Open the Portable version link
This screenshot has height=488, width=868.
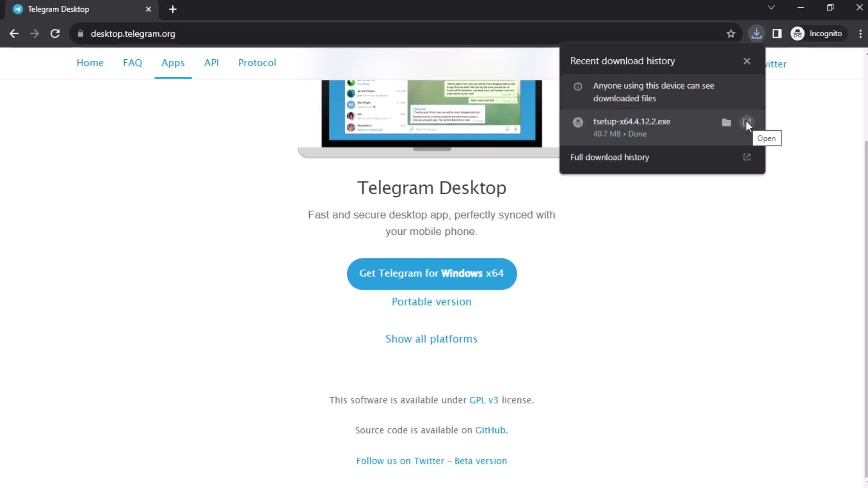click(431, 301)
